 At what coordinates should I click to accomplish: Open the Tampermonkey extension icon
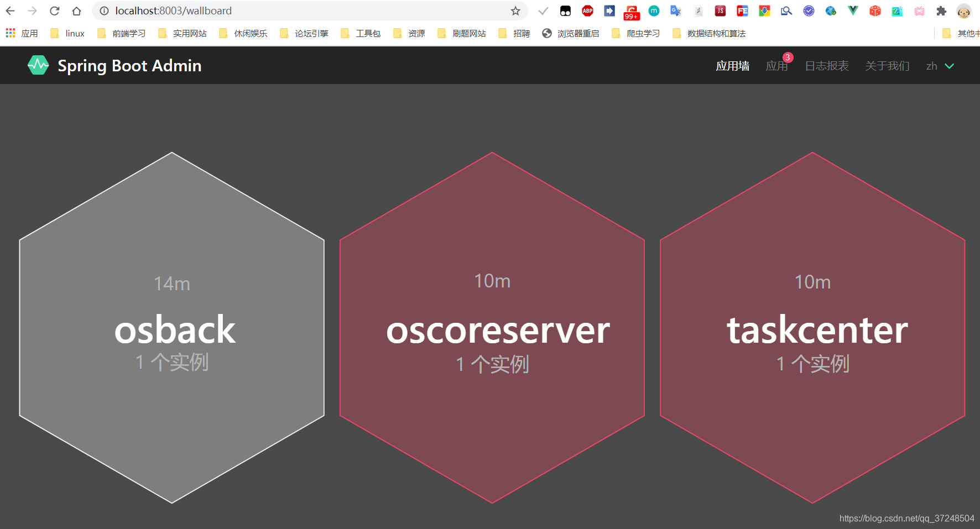565,11
